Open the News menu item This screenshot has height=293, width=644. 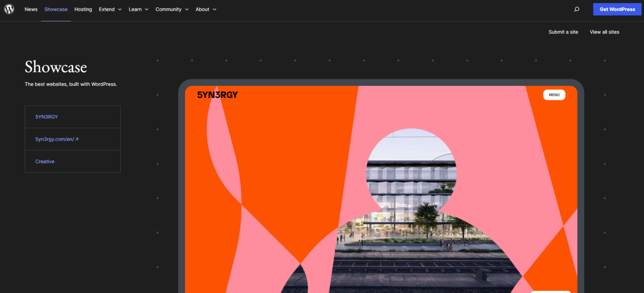tap(31, 9)
